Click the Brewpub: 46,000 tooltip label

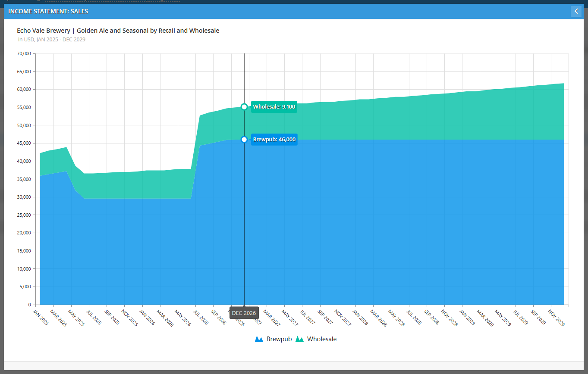(274, 140)
